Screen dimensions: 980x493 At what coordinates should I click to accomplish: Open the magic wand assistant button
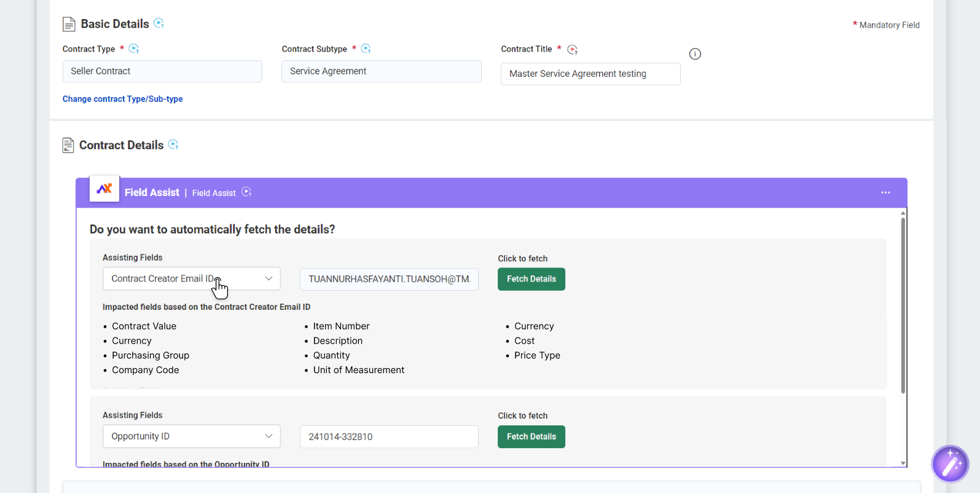[x=950, y=463]
